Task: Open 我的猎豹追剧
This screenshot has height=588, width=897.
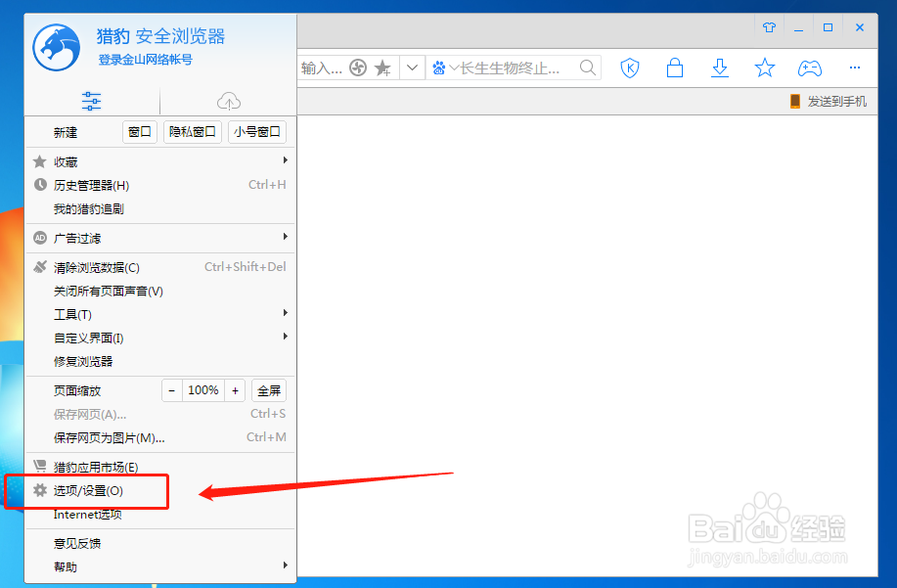Action: click(x=160, y=208)
